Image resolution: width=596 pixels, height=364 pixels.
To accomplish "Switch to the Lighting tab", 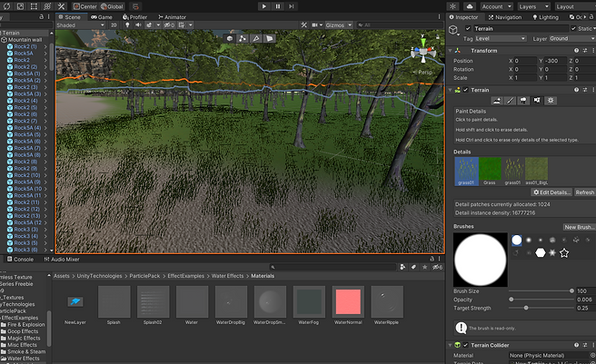I will pyautogui.click(x=545, y=17).
